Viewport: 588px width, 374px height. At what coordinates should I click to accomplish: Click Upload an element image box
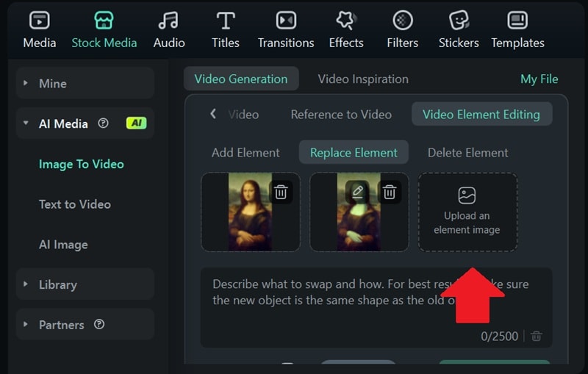[467, 212]
